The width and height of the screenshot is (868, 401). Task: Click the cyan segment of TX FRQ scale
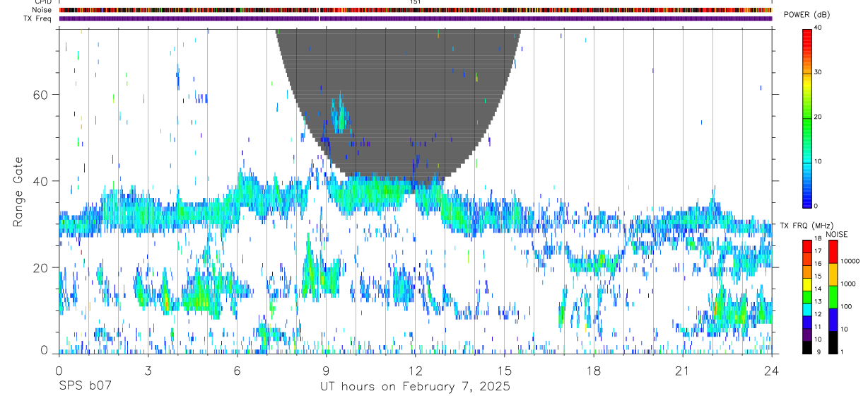click(807, 310)
